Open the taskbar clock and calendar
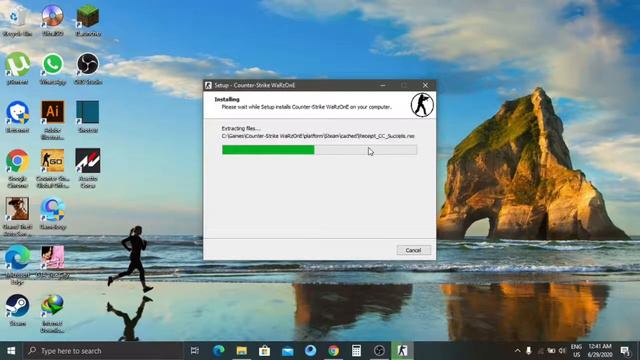 point(600,351)
